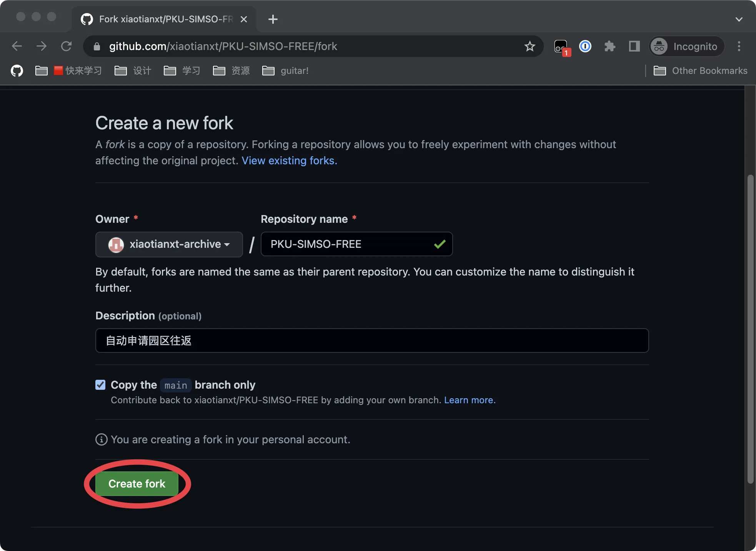Toggle the Copy main branch only checkbox
Viewport: 756px width, 551px height.
(x=100, y=384)
